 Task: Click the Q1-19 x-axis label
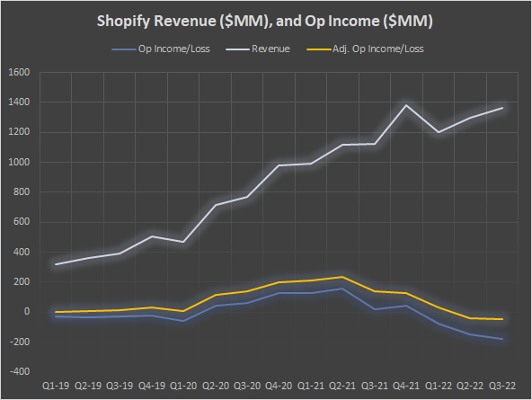56,387
